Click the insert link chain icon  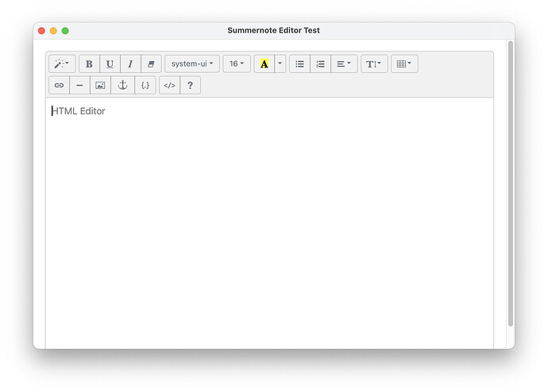pyautogui.click(x=59, y=85)
